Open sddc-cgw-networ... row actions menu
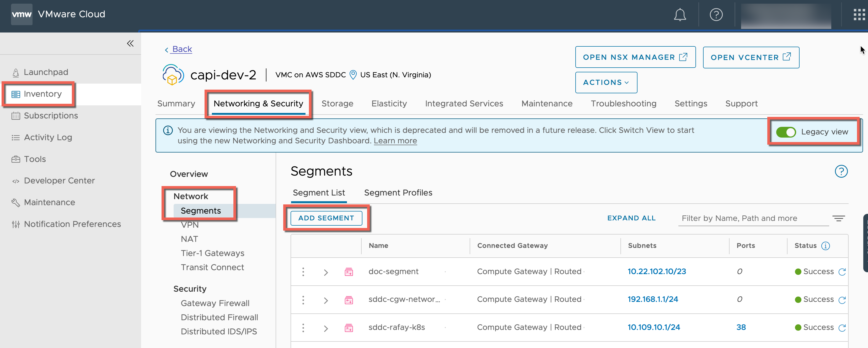 coord(303,300)
